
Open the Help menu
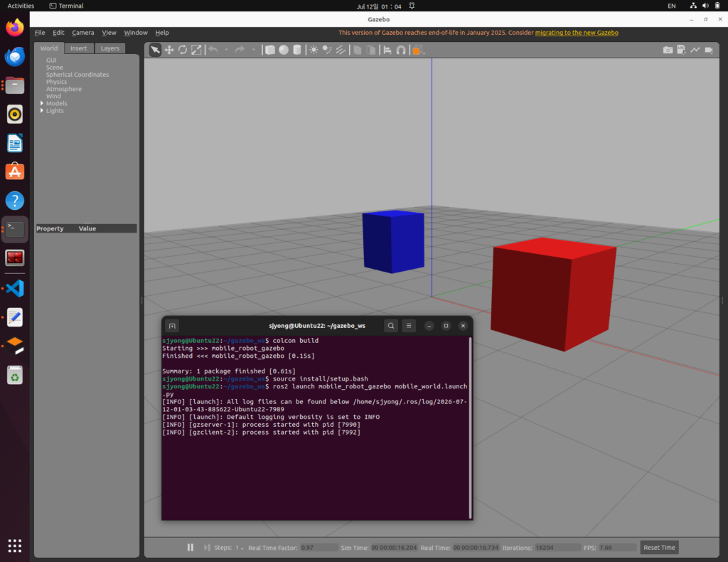(162, 33)
